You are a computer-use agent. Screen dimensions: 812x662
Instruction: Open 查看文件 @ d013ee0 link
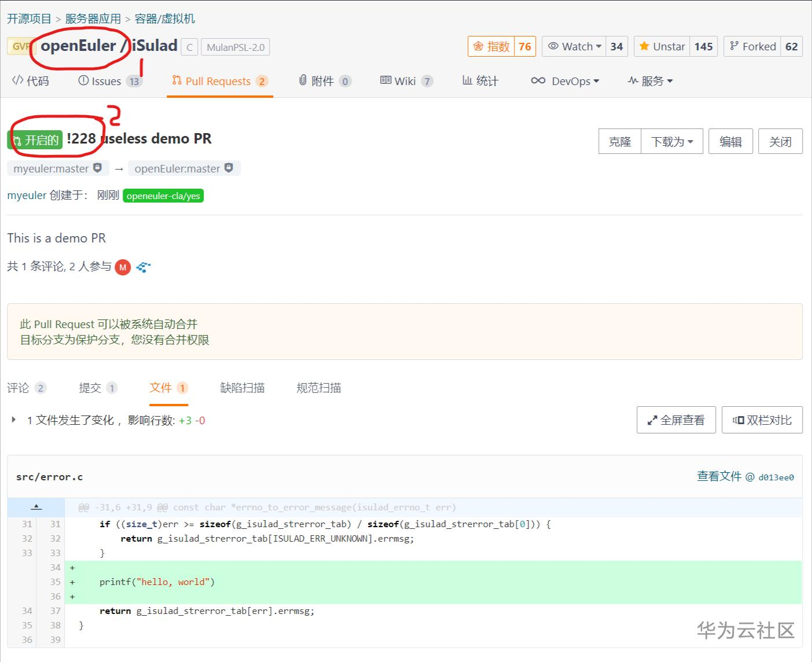tap(745, 476)
